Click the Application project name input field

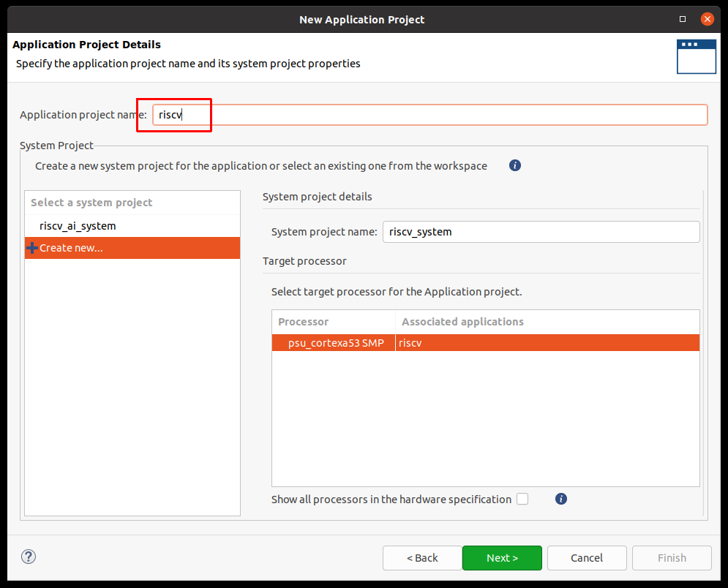429,115
